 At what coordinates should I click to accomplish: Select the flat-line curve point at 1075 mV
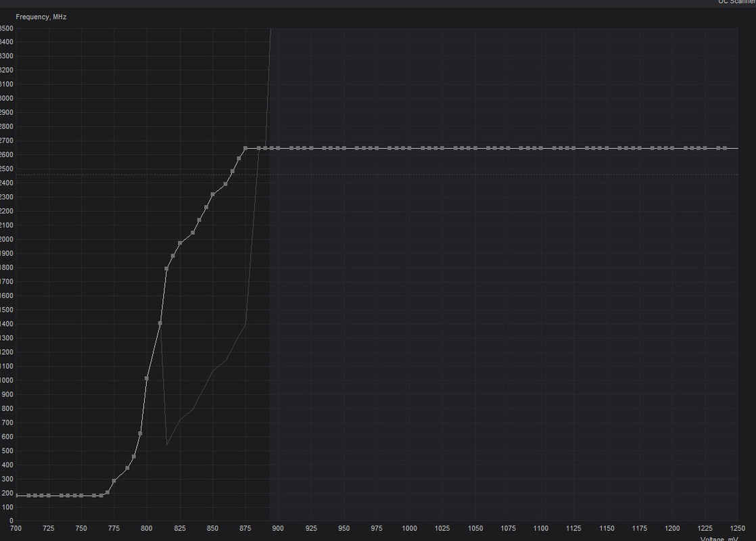pyautogui.click(x=509, y=148)
